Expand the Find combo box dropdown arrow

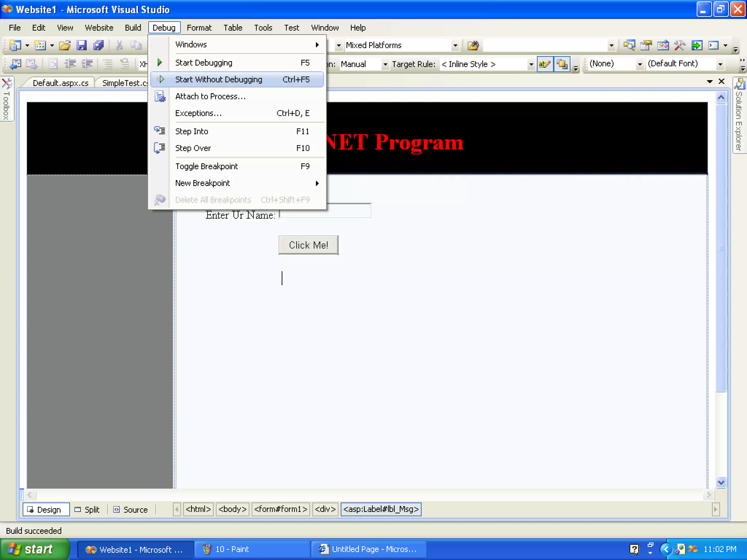point(611,46)
